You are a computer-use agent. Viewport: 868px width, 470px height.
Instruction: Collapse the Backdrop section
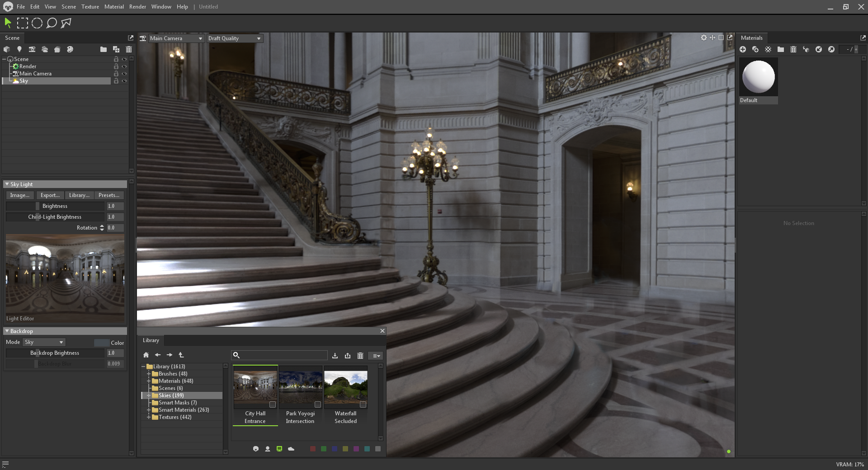pos(7,331)
